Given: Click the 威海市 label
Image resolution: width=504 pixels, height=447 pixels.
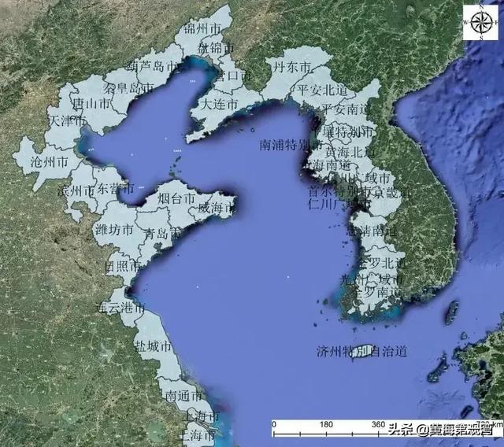Looking at the screenshot, I should click(216, 209).
